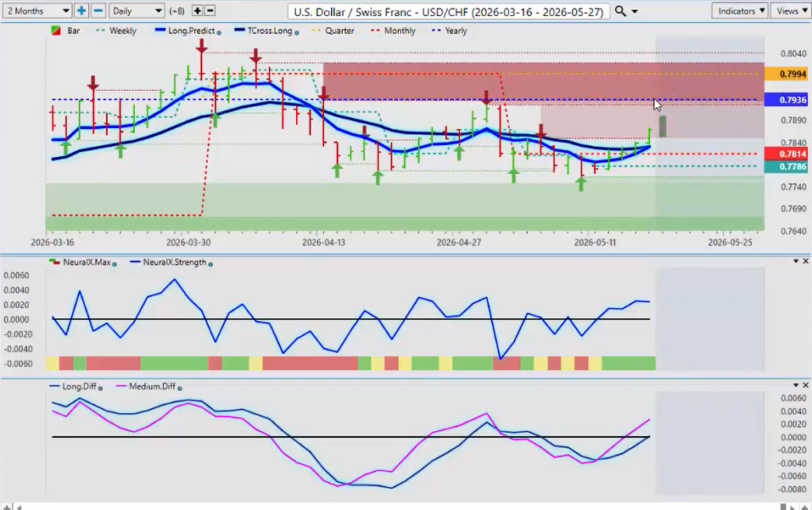
Task: Click the black plus forecast days button
Action: coord(198,10)
